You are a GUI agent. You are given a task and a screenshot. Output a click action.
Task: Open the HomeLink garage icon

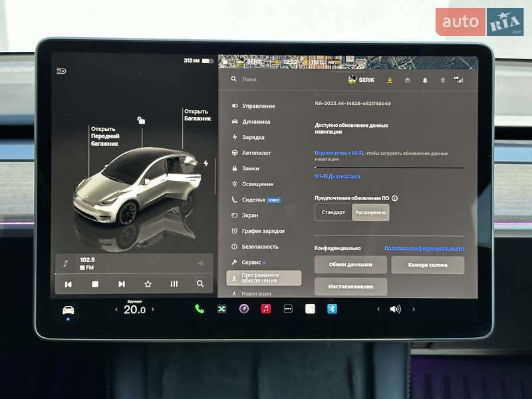[407, 80]
